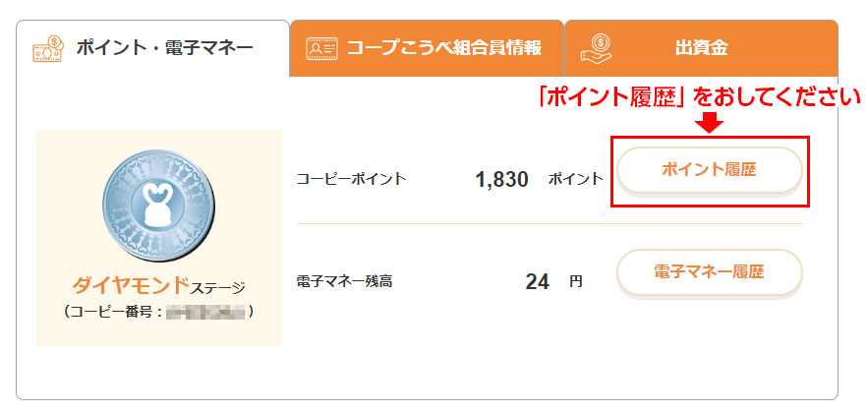Screen dimensions: 868x413
Task: Click the blurred コーピー番号 value
Action: click(205, 313)
